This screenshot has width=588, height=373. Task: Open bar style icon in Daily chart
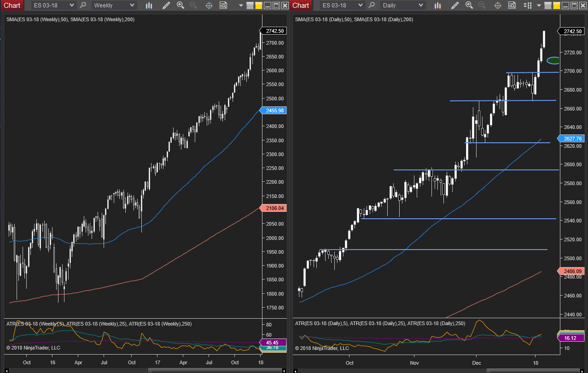click(x=438, y=6)
